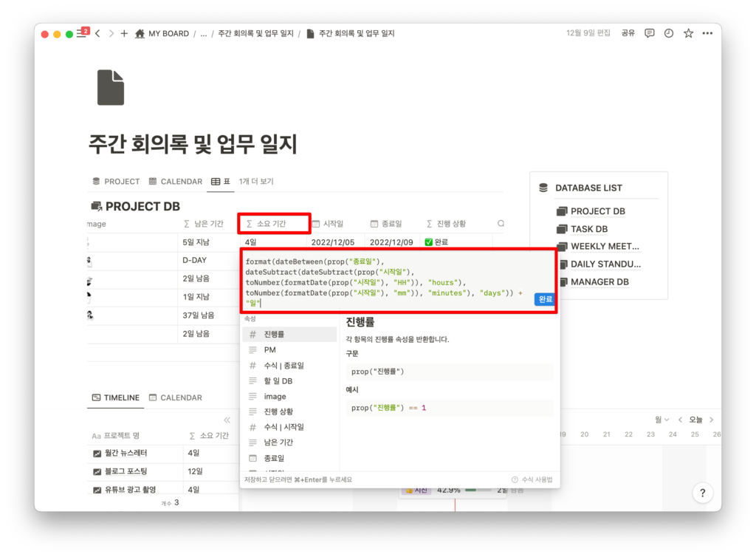756x557 pixels.
Task: Add a new tab with plus icon
Action: pyautogui.click(x=124, y=33)
